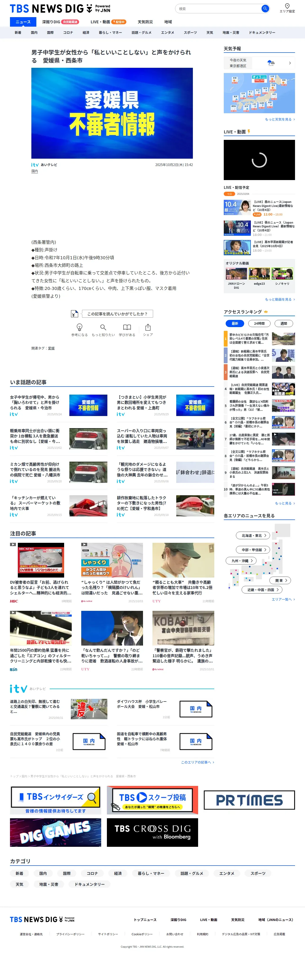This screenshot has width=305, height=980.
Task: Select the 24時間 ranking toggle
Action: tap(259, 323)
